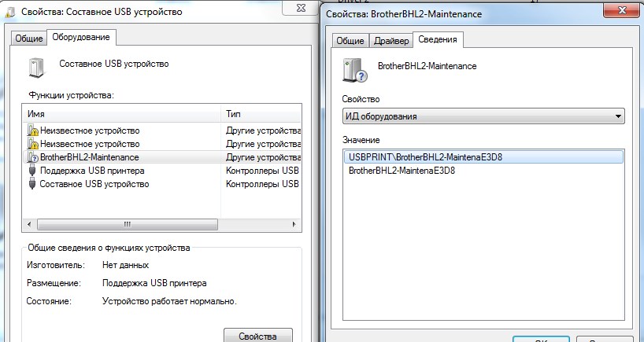Select the USBPRINT\BrotherBHL2-MaintenaE3D8 value
The image size is (644, 342).
click(x=426, y=156)
